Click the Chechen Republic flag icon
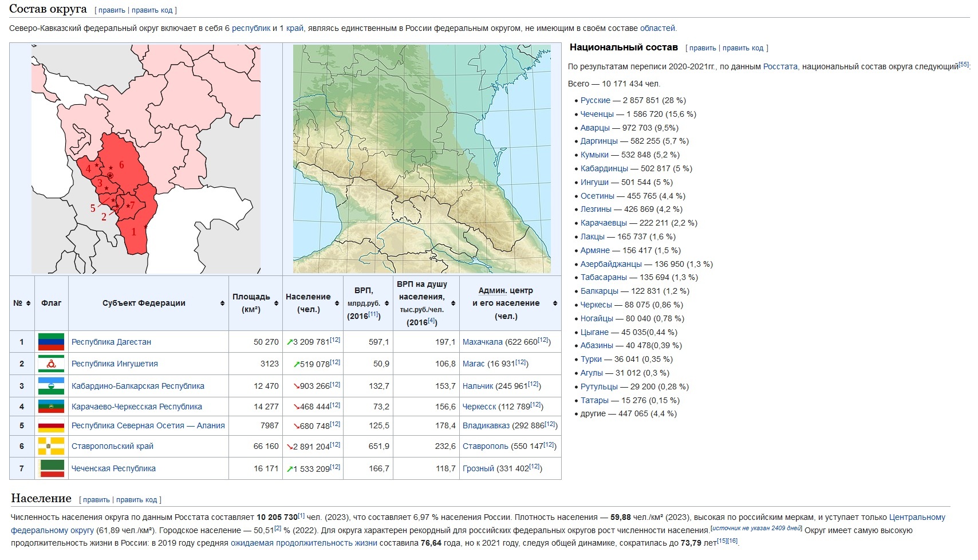 [x=51, y=468]
